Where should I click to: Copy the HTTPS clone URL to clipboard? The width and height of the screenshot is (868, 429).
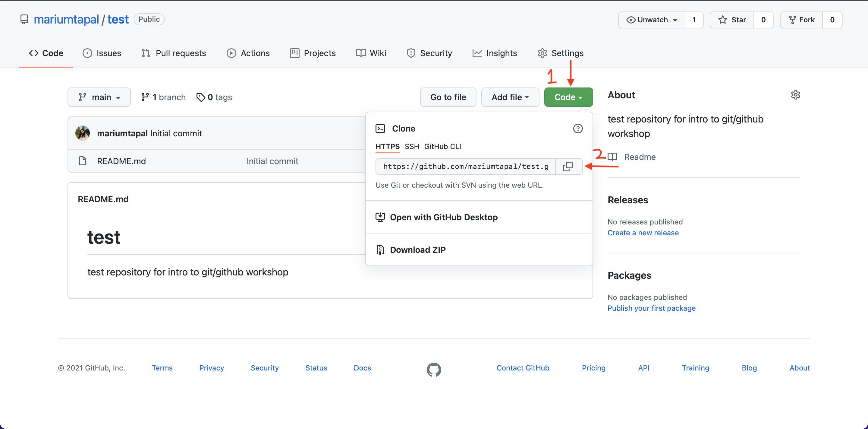[568, 166]
